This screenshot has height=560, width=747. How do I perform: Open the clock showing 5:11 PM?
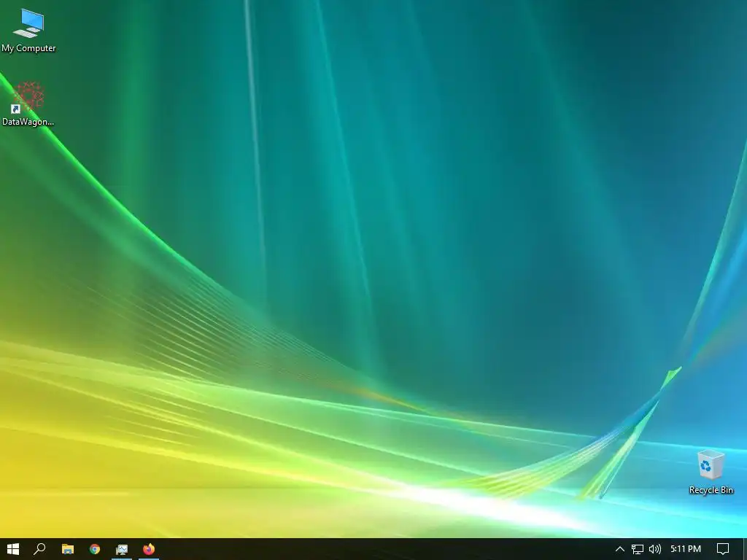pos(686,549)
